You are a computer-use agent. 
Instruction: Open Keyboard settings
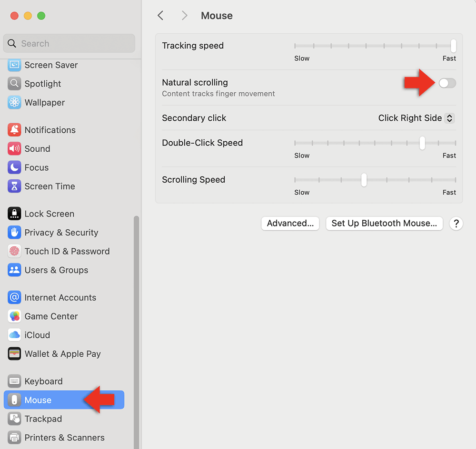point(64,381)
